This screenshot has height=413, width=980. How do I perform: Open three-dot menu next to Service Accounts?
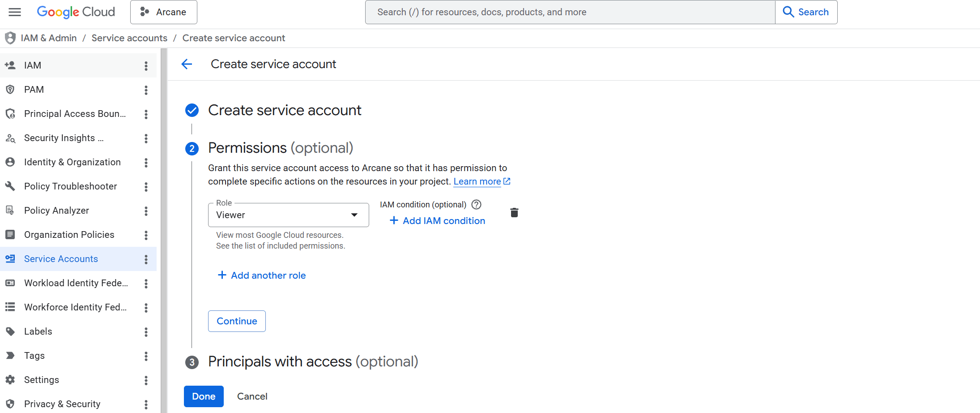pyautogui.click(x=146, y=259)
